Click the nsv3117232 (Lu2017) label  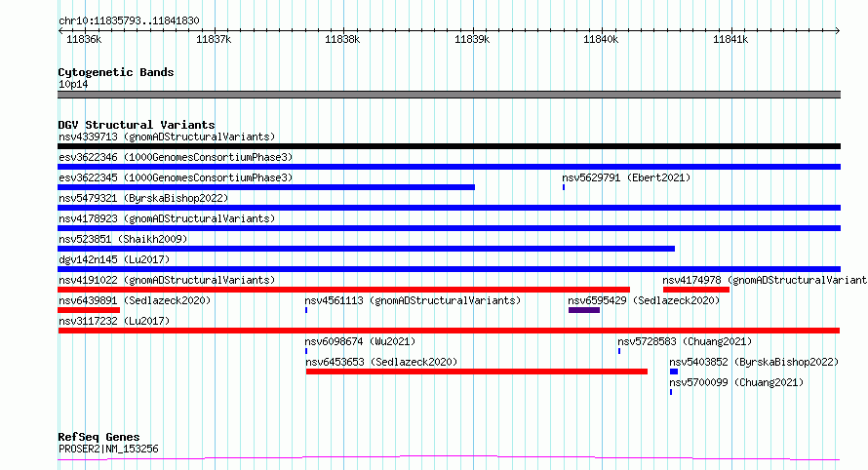pyautogui.click(x=114, y=321)
